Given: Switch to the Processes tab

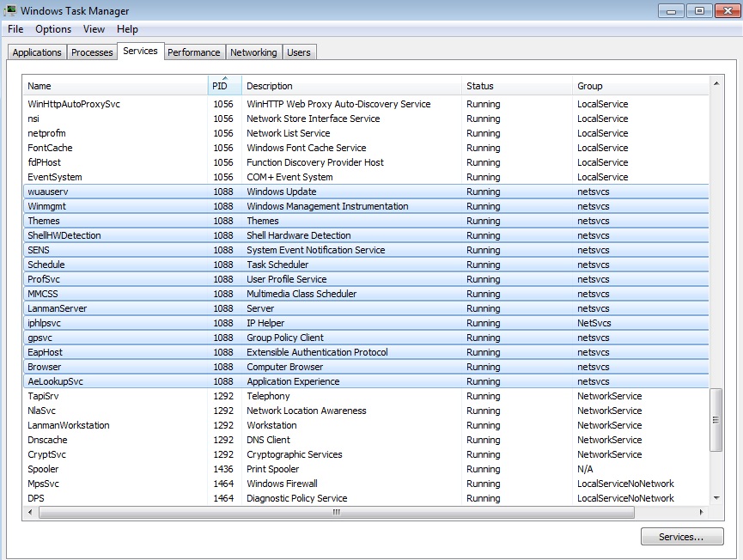Looking at the screenshot, I should coord(92,52).
